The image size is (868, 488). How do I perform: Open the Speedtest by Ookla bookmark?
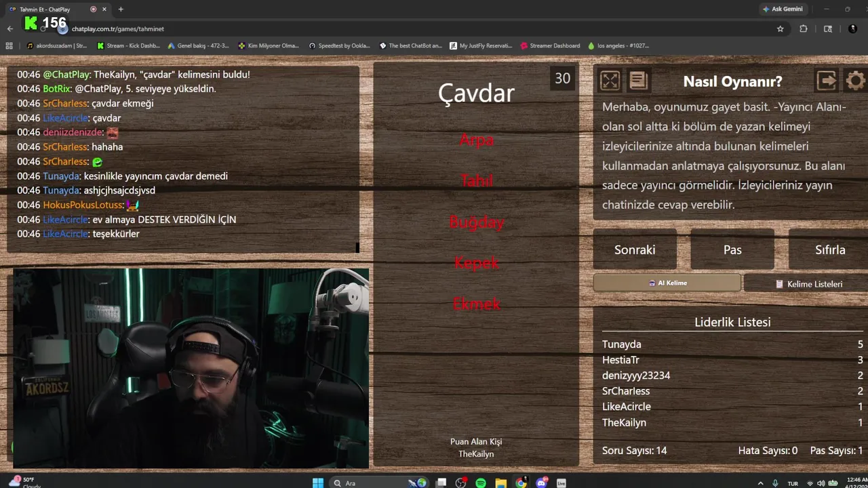coord(339,46)
